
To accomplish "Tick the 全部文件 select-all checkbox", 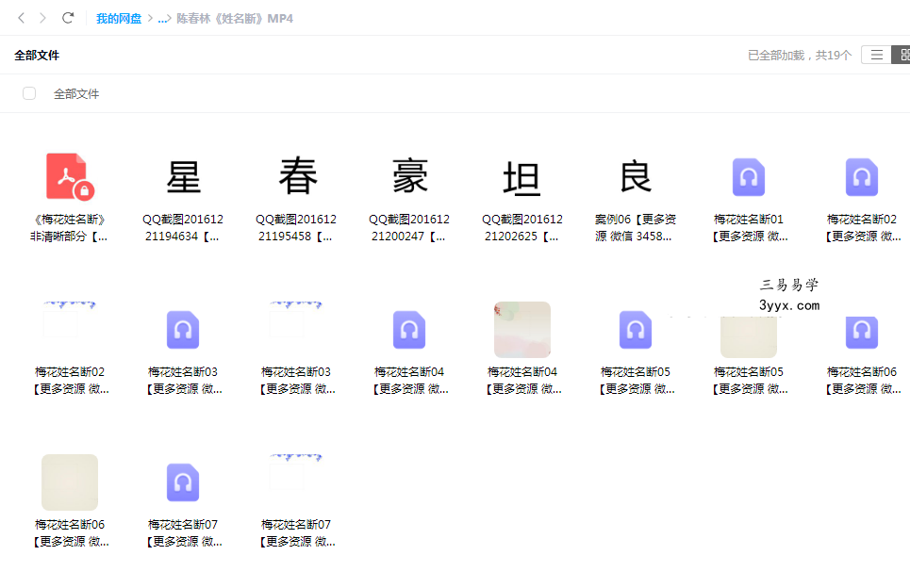I will [29, 93].
